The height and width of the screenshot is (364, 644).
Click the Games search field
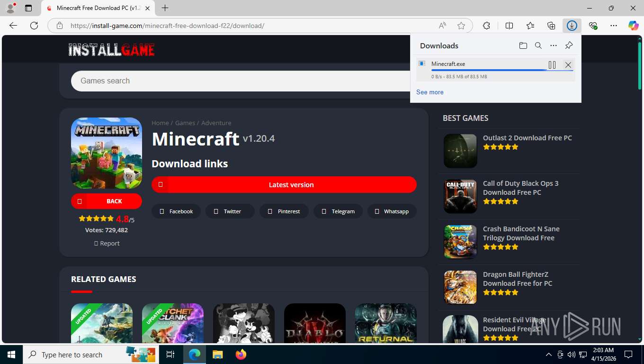pyautogui.click(x=241, y=81)
